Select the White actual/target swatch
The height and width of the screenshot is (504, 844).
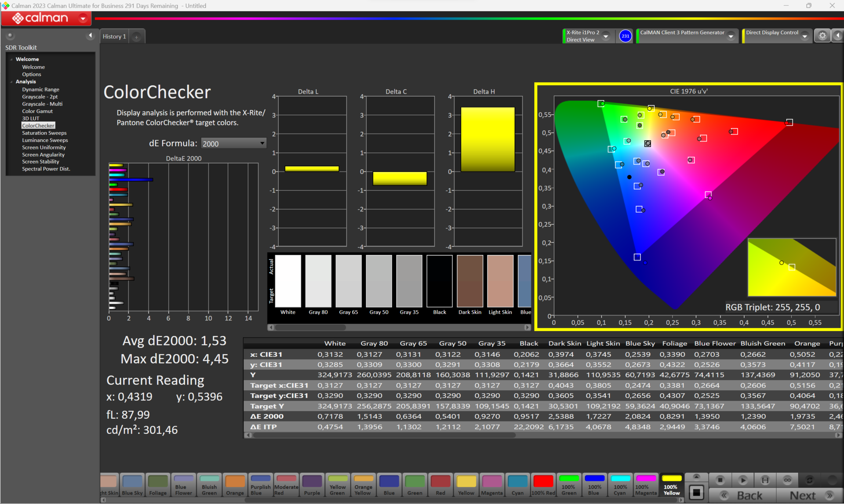(x=288, y=281)
